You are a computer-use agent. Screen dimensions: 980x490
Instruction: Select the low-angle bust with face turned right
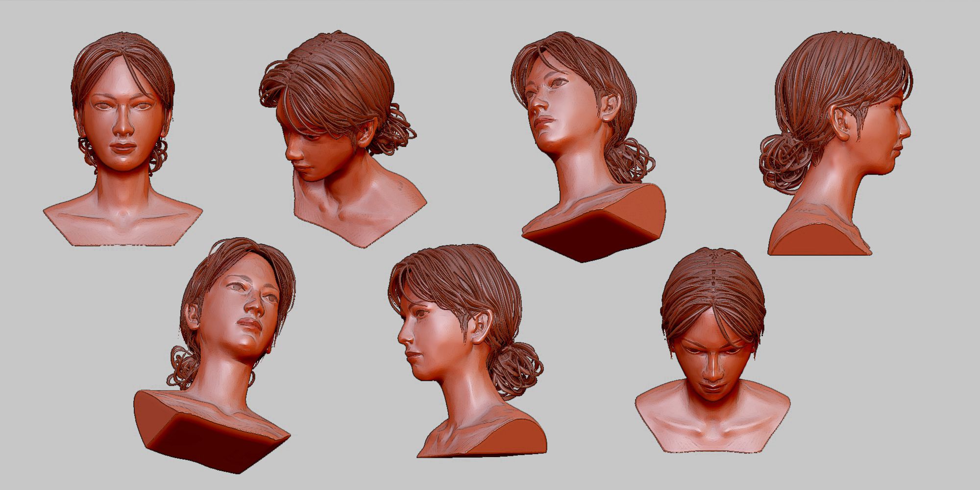click(x=215, y=355)
